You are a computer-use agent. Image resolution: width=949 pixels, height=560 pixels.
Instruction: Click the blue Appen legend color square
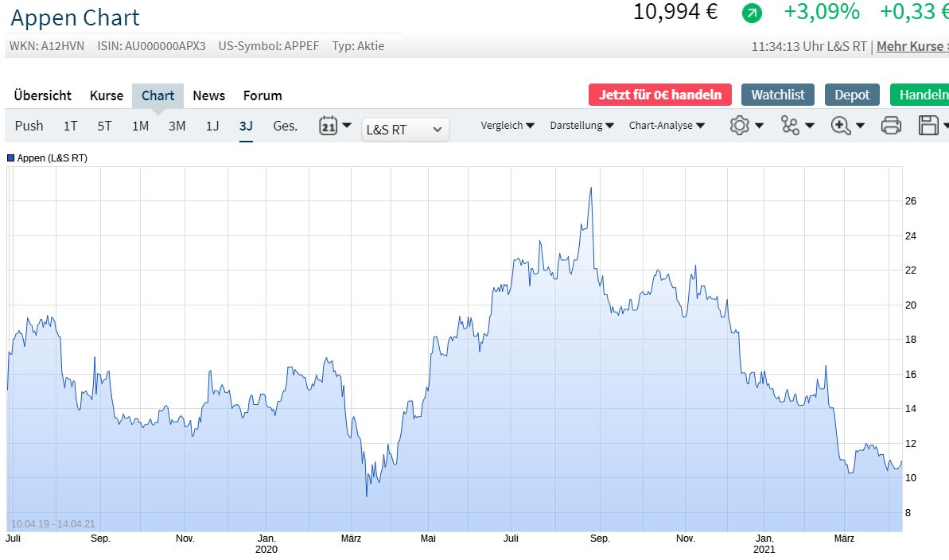tap(11, 157)
